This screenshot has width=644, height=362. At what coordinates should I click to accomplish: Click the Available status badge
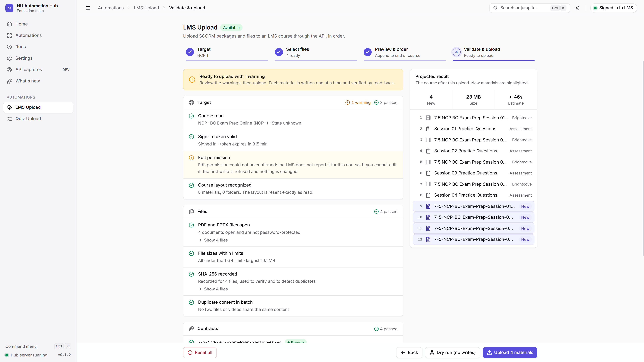(231, 27)
